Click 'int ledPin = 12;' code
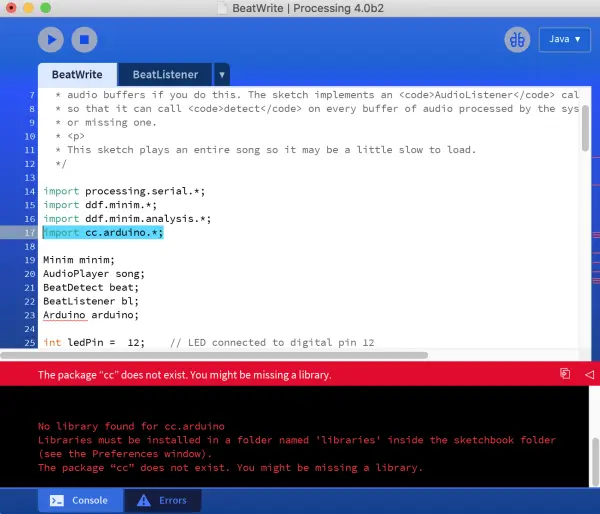The width and height of the screenshot is (600, 514). [94, 343]
